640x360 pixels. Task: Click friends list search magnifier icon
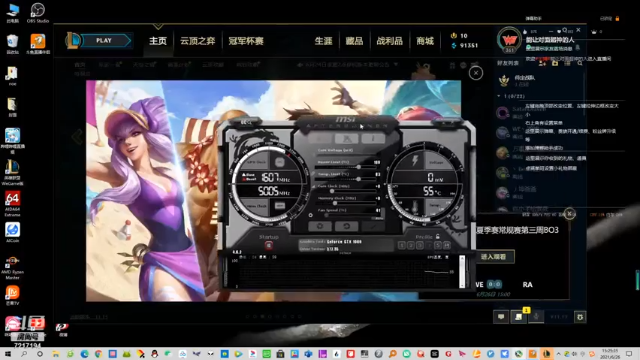click(x=580, y=63)
